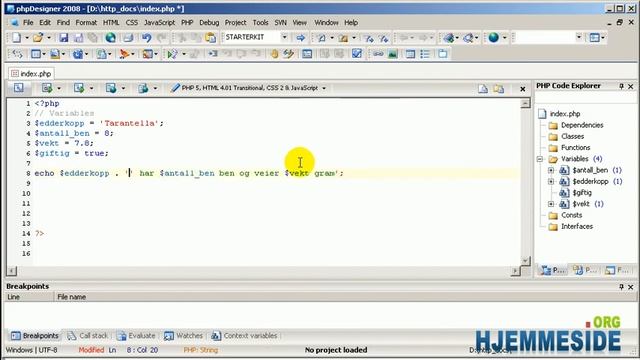Expand the $antall_ben variable node
The height and width of the screenshot is (360, 640).
tap(551, 170)
